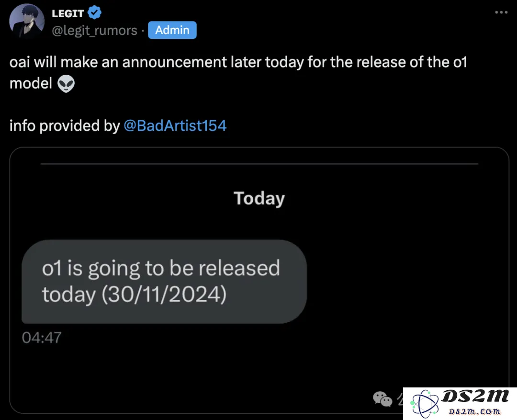Image resolution: width=517 pixels, height=420 pixels.
Task: Click the (30/11/2024) date in the message
Action: click(164, 295)
